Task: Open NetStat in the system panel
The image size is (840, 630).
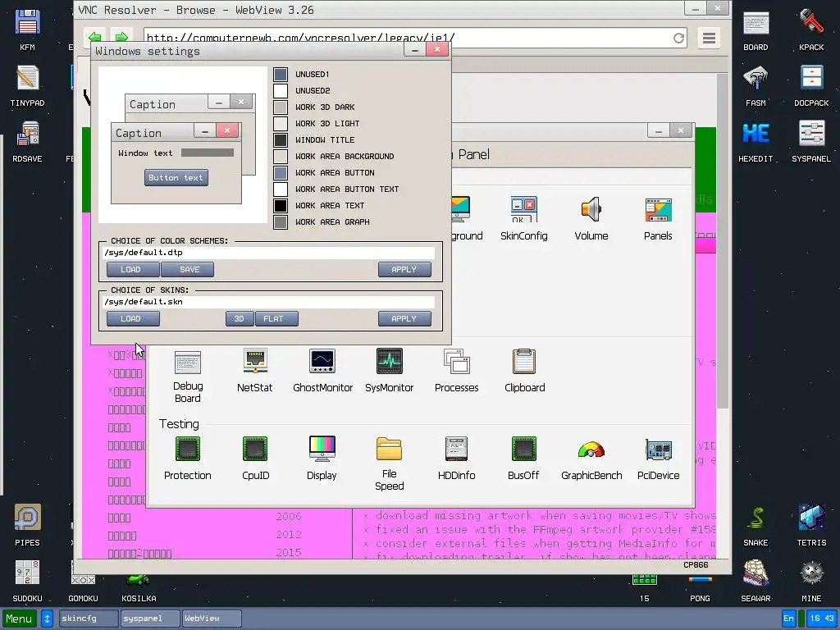Action: [x=254, y=370]
